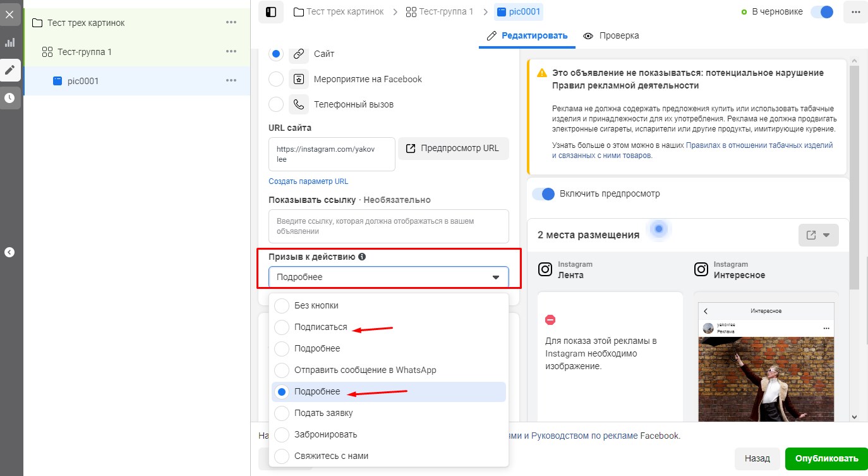Toggle Включить предпросмотр switch

coord(543,194)
